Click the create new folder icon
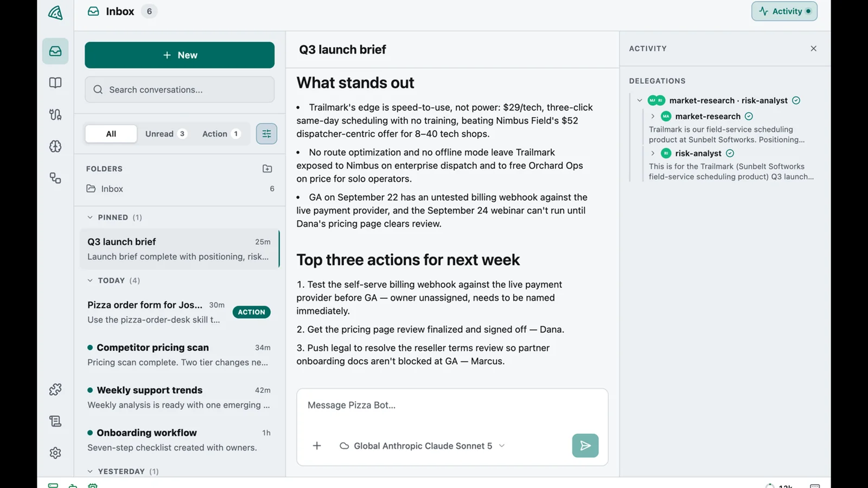The width and height of the screenshot is (868, 488). [267, 169]
